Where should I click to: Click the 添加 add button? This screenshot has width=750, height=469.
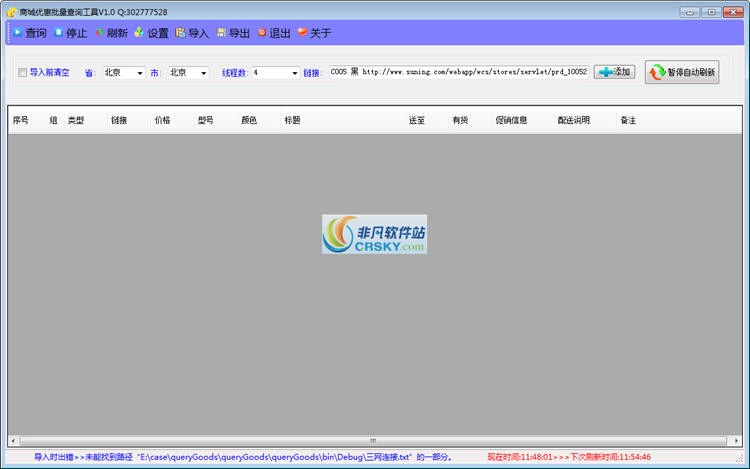[x=615, y=72]
